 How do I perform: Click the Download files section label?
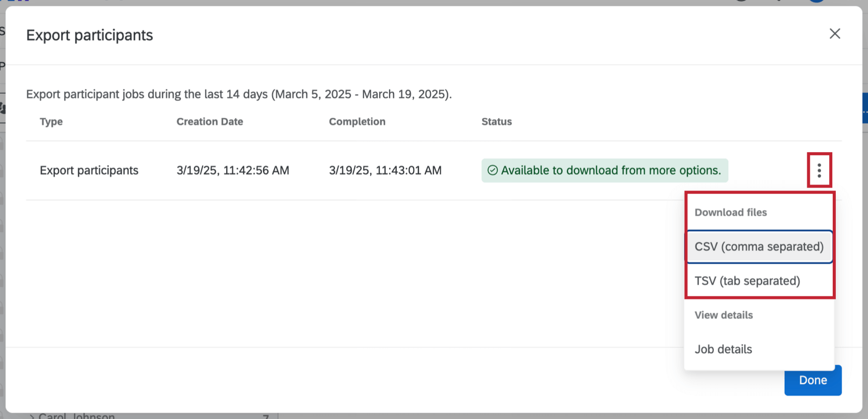[x=730, y=213]
